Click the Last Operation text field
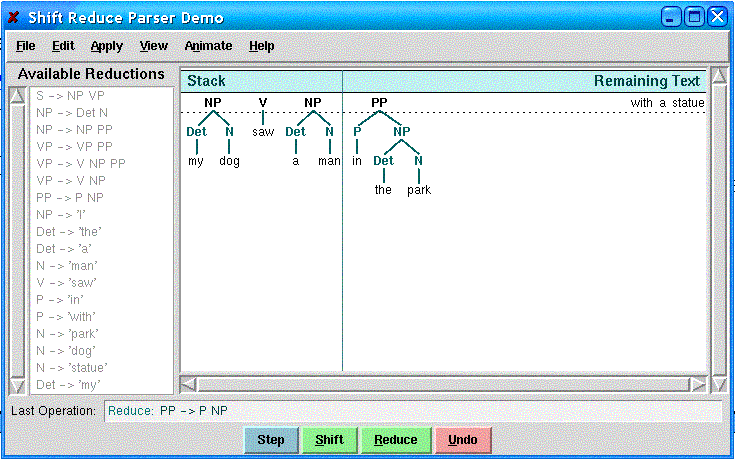Screen dimensions: 735x460 pyautogui.click(x=412, y=411)
